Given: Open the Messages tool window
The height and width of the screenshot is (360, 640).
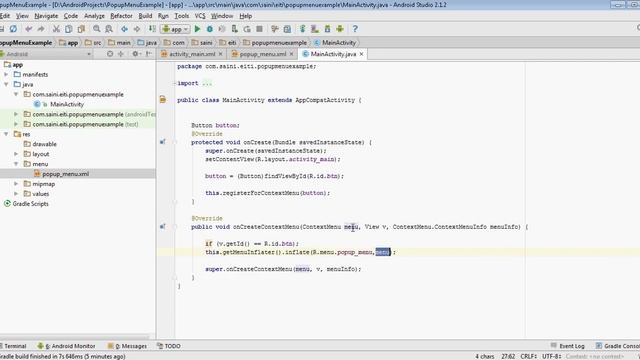Looking at the screenshot, I should (127, 346).
